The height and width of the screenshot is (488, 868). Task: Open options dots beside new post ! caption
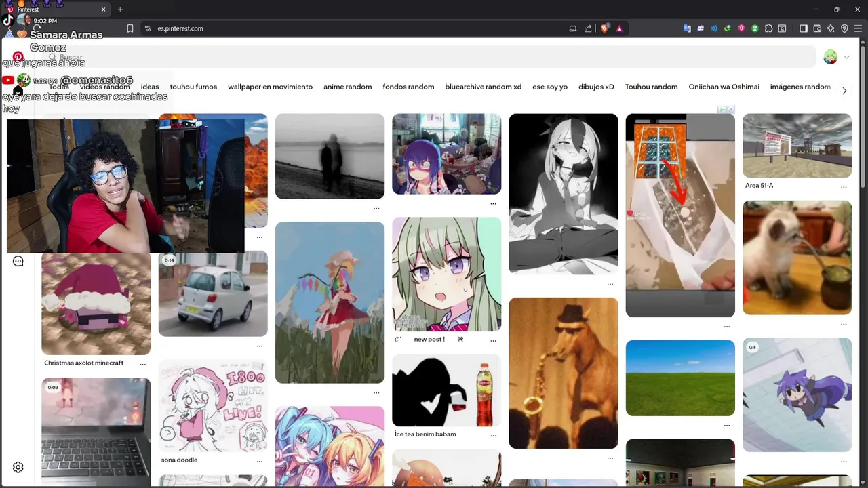click(x=493, y=340)
